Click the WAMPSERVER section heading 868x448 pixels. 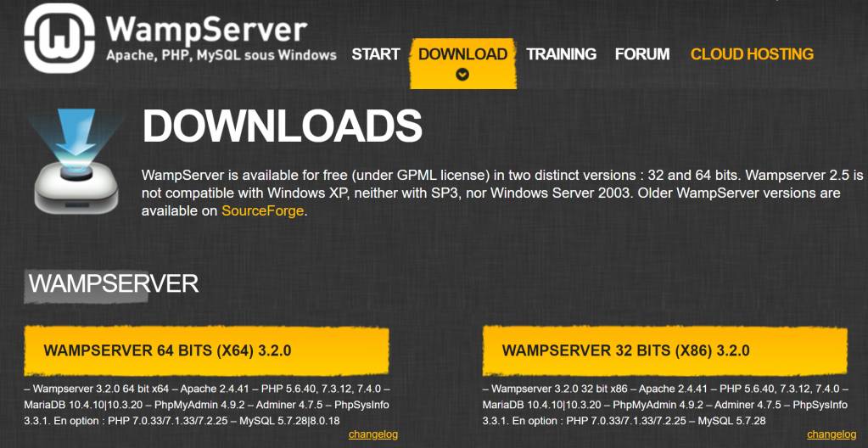(114, 283)
